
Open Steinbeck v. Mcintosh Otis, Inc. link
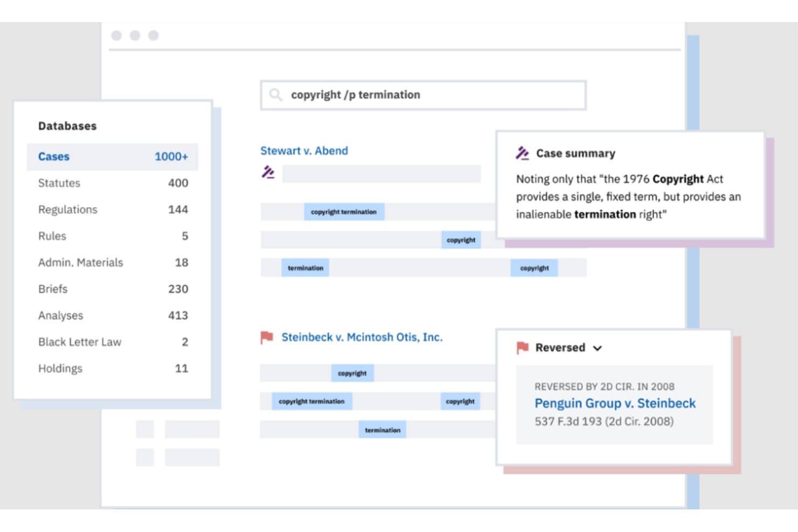click(362, 337)
